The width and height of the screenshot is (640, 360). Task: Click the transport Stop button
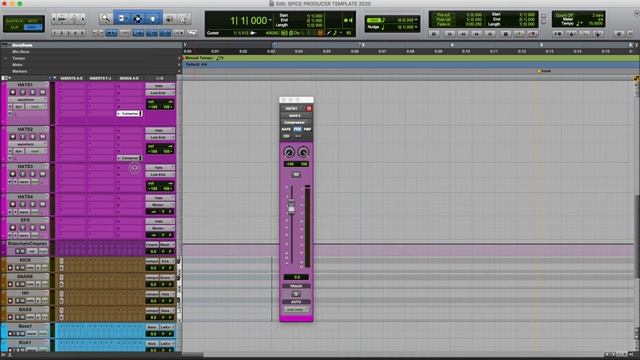[505, 34]
